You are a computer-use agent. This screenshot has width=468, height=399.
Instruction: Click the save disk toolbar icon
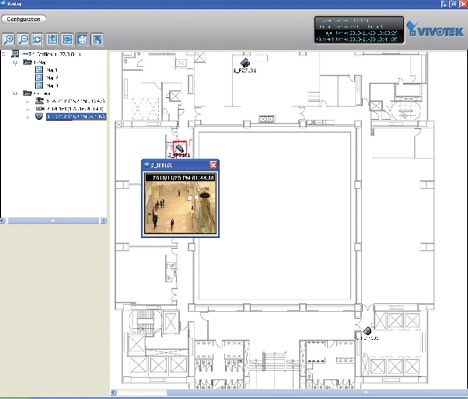pos(96,40)
